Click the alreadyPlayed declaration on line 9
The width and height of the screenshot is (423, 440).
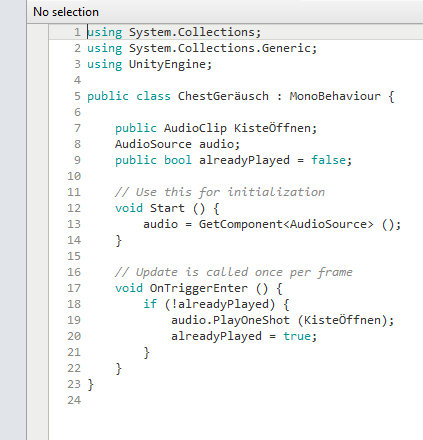coord(244,160)
